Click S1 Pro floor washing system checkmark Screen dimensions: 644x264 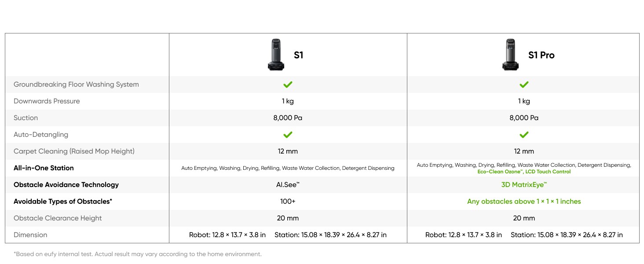click(x=524, y=84)
